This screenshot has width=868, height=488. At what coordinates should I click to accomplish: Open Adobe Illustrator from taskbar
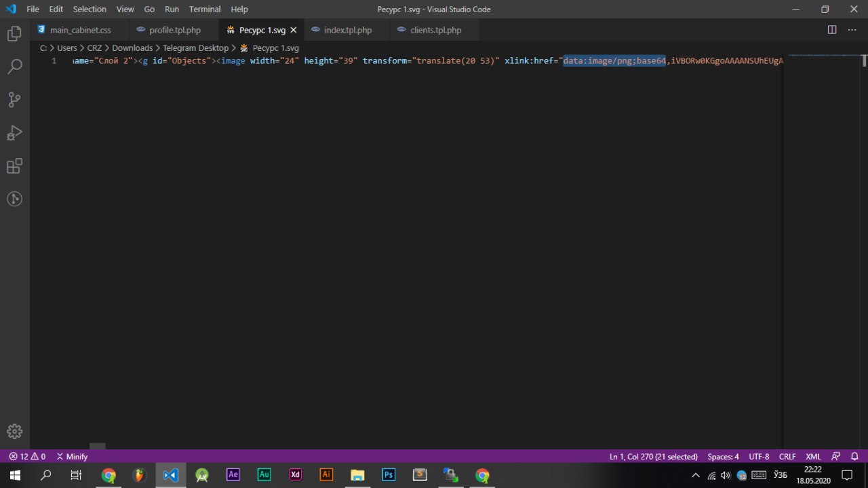tap(326, 475)
